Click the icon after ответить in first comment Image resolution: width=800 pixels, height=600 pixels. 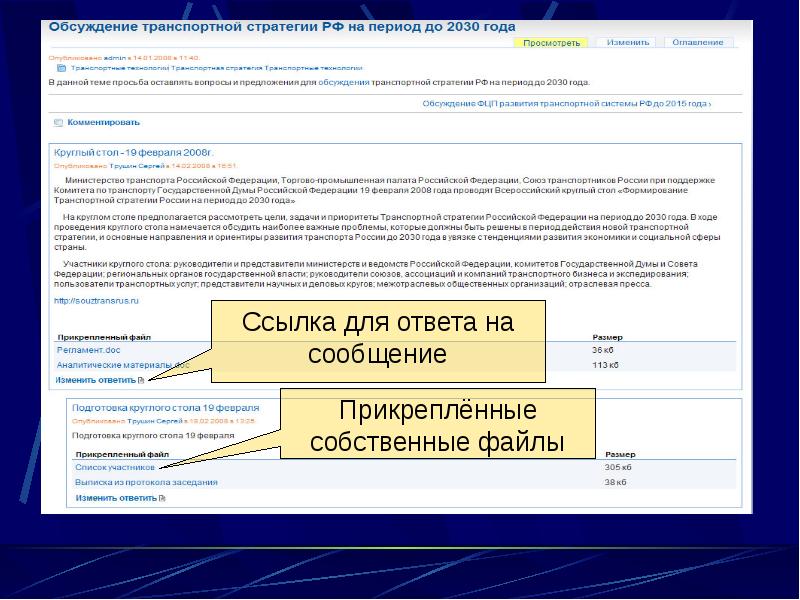pyautogui.click(x=140, y=380)
